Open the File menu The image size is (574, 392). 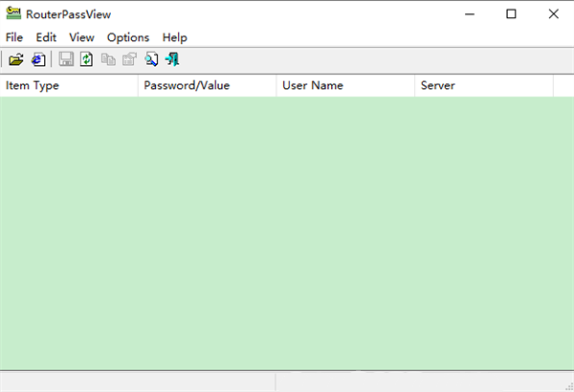[x=14, y=37]
